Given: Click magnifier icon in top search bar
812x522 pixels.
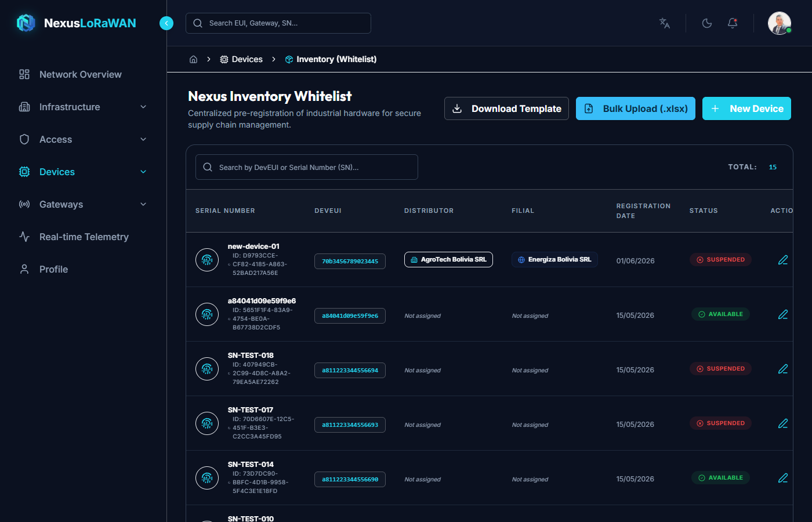Looking at the screenshot, I should coord(198,23).
